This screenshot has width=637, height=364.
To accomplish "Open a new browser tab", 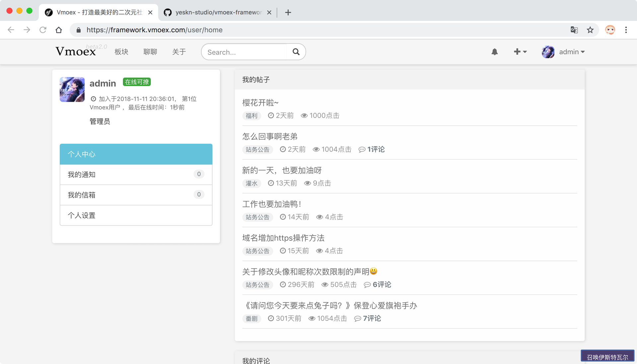I will click(288, 13).
